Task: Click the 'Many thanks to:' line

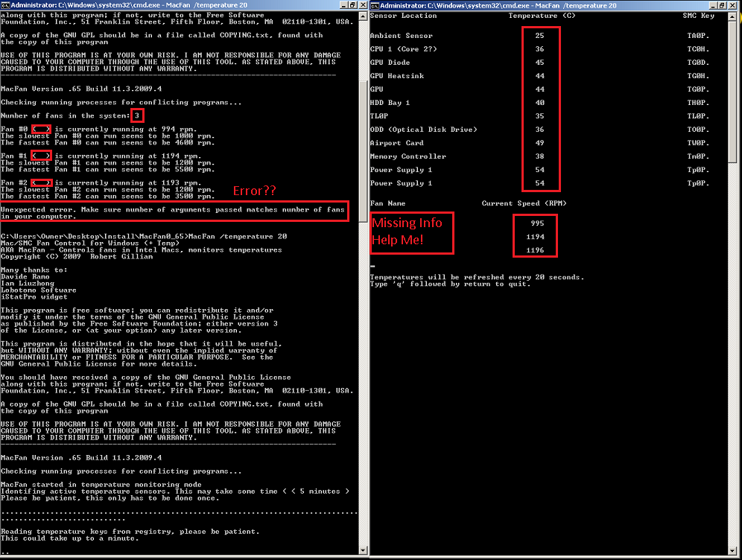Action: pyautogui.click(x=34, y=270)
